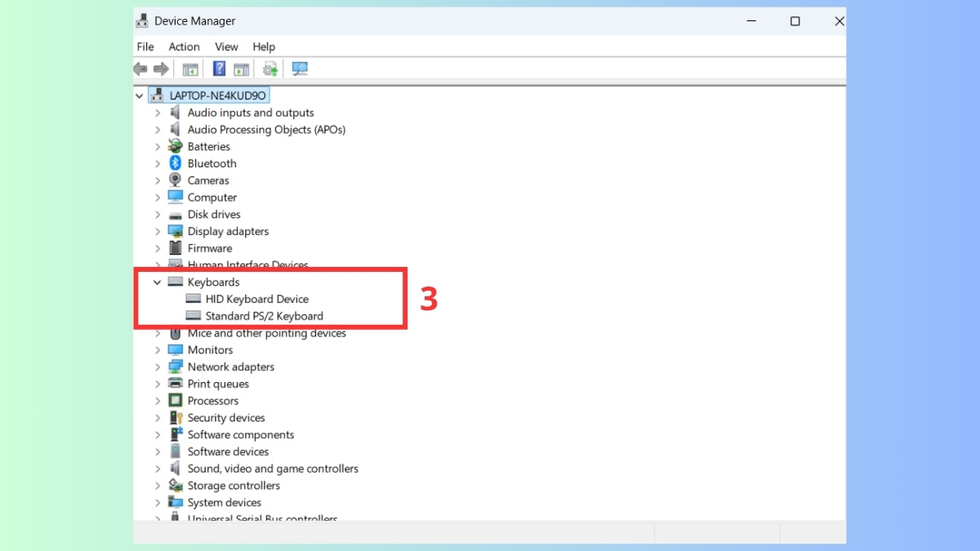Collapse the LAPTOP-NE4KUD9O root node
Image resolution: width=980 pixels, height=551 pixels.
tap(140, 96)
